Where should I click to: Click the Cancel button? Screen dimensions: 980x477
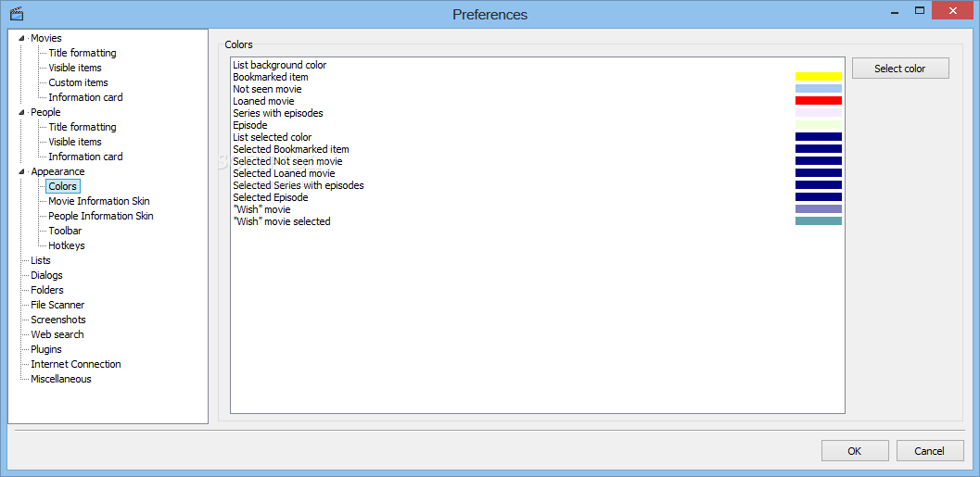pyautogui.click(x=929, y=451)
